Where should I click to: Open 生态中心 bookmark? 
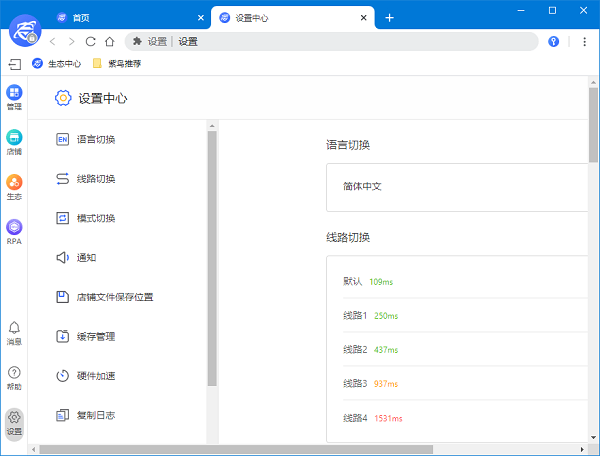pyautogui.click(x=57, y=64)
